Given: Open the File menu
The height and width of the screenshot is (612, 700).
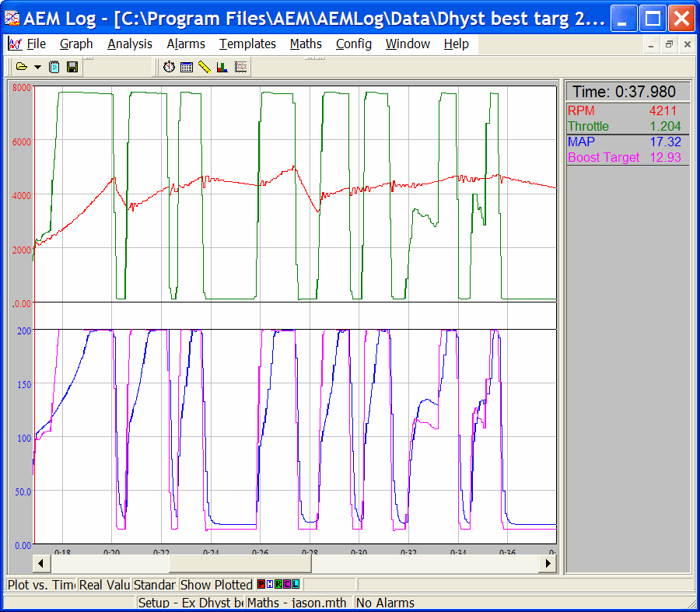Looking at the screenshot, I should (36, 44).
